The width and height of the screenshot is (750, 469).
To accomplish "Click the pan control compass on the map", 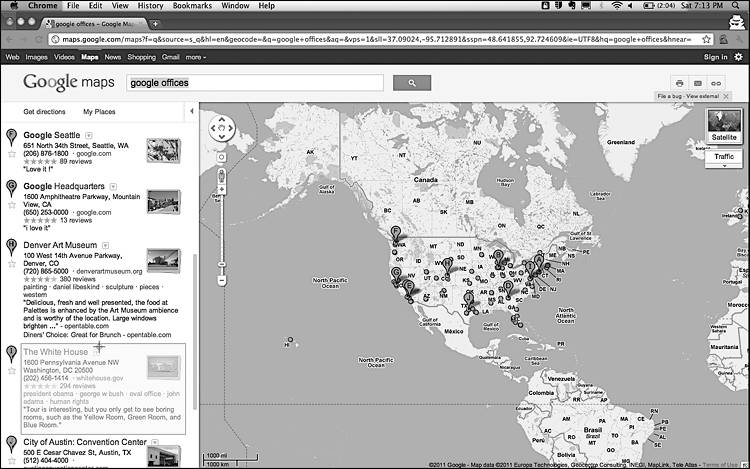I will [x=221, y=128].
